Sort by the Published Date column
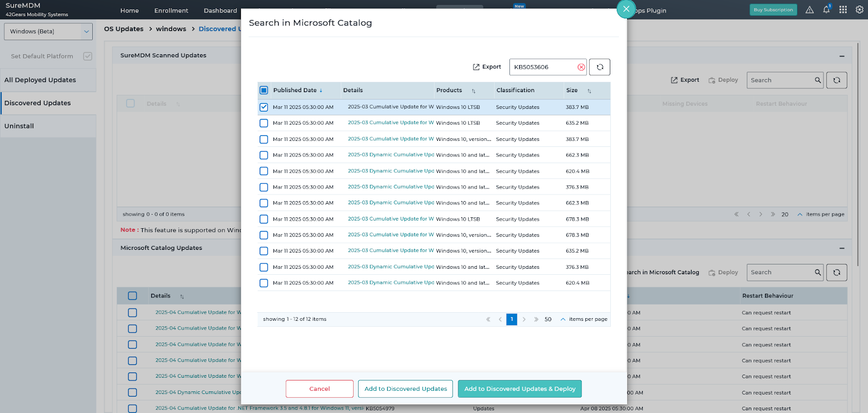The image size is (868, 413). (295, 91)
